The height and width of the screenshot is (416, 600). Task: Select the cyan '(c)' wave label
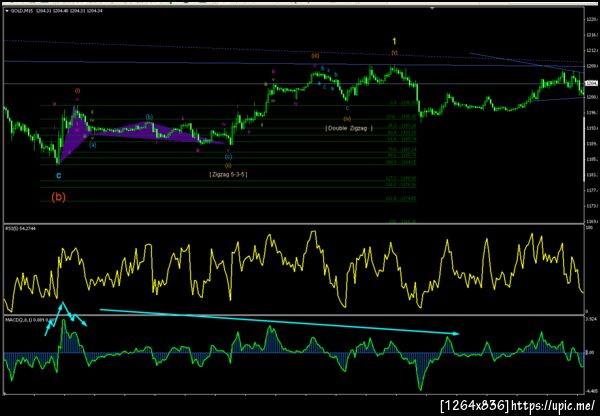(x=228, y=157)
